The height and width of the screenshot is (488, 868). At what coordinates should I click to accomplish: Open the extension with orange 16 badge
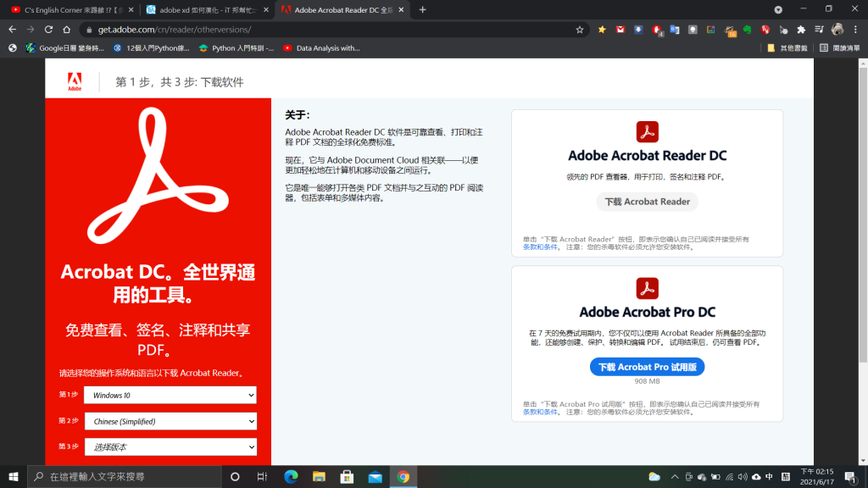(730, 30)
